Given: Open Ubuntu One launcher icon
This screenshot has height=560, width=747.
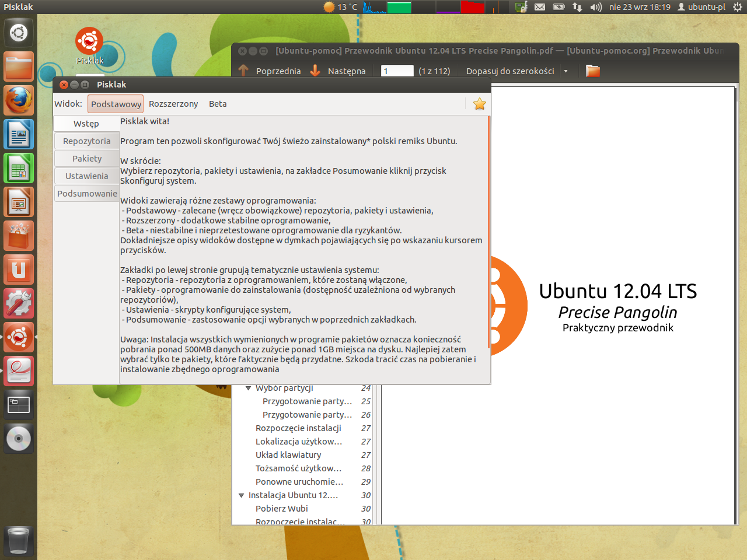Looking at the screenshot, I should [x=19, y=269].
